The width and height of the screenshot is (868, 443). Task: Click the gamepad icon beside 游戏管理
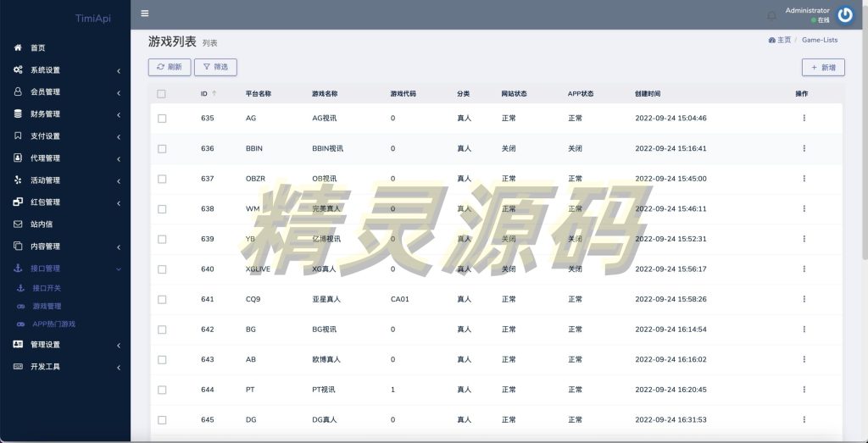21,307
